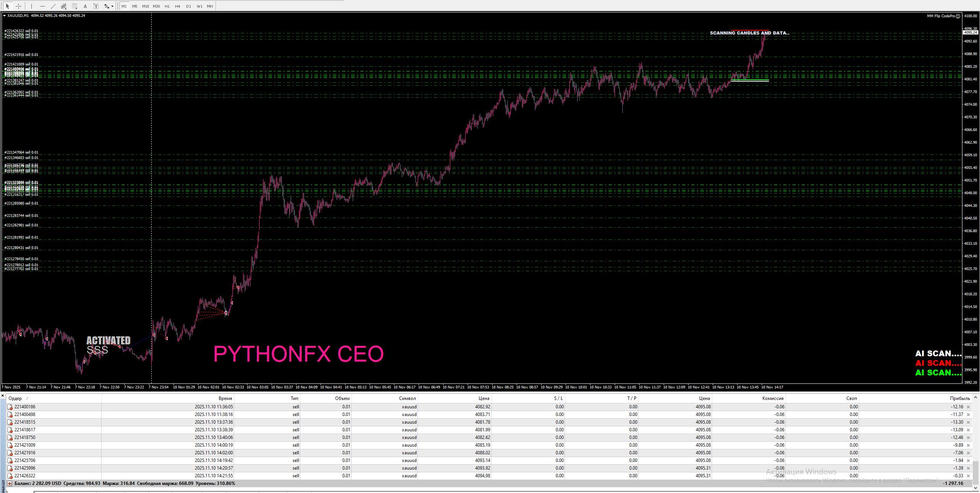980x493 pixels.
Task: Select the text label tool
Action: click(96, 6)
